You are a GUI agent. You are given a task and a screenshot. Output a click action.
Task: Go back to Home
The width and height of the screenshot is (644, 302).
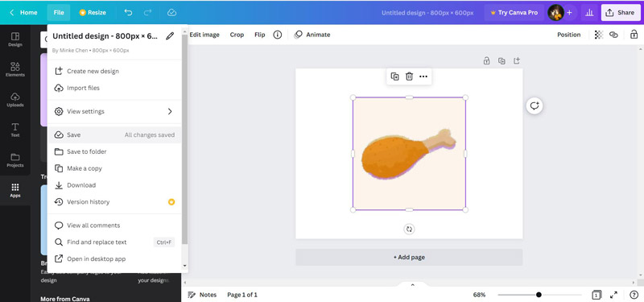tap(23, 13)
